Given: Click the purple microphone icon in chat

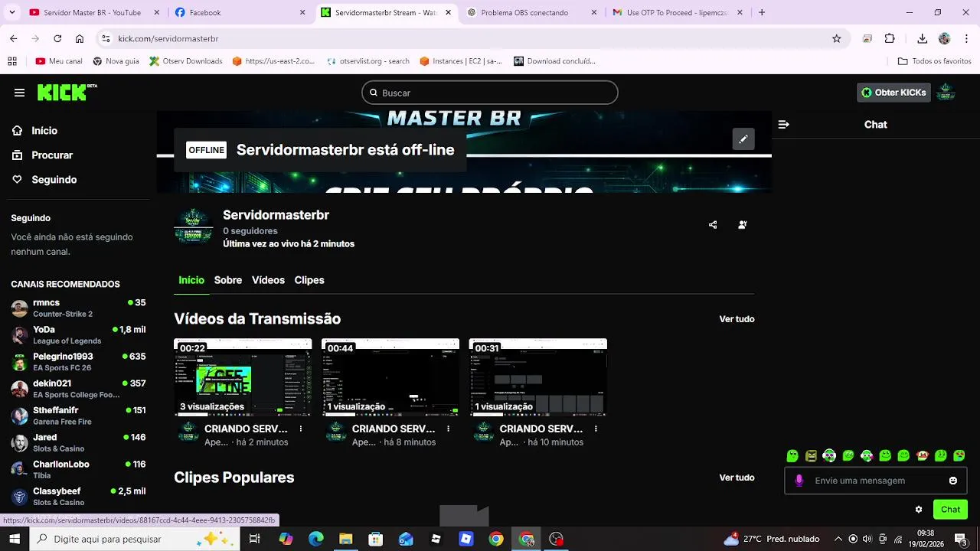Looking at the screenshot, I should pyautogui.click(x=799, y=481).
